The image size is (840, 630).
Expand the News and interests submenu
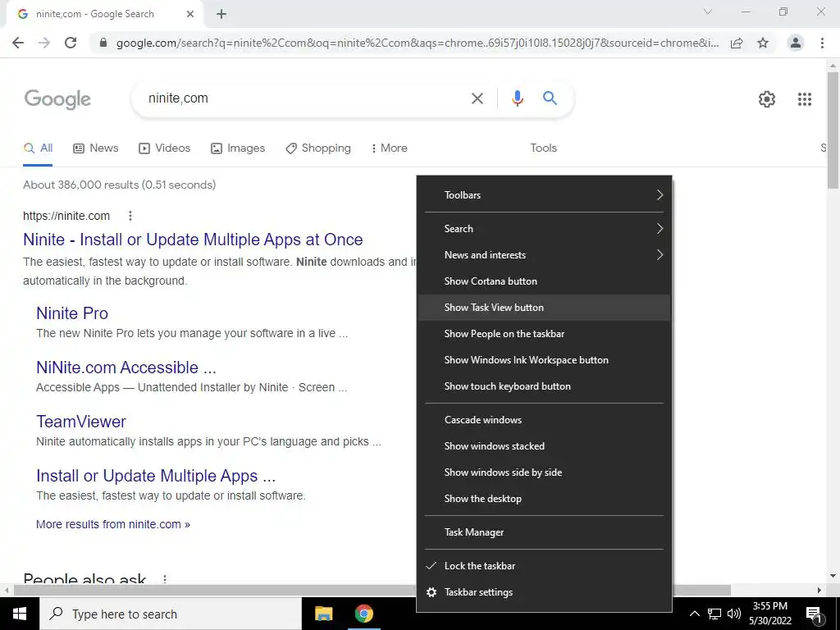tap(545, 255)
